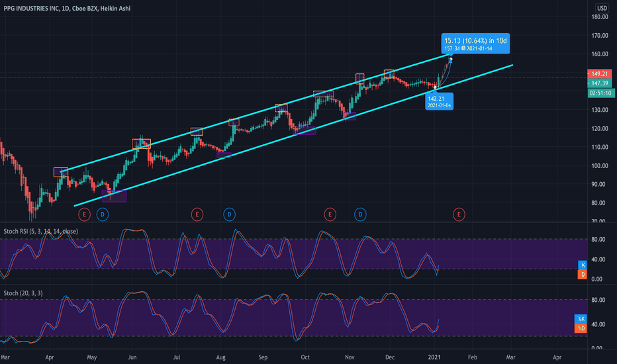Click the Feb label on the time axis
This screenshot has height=364, width=617.
pos(472,357)
